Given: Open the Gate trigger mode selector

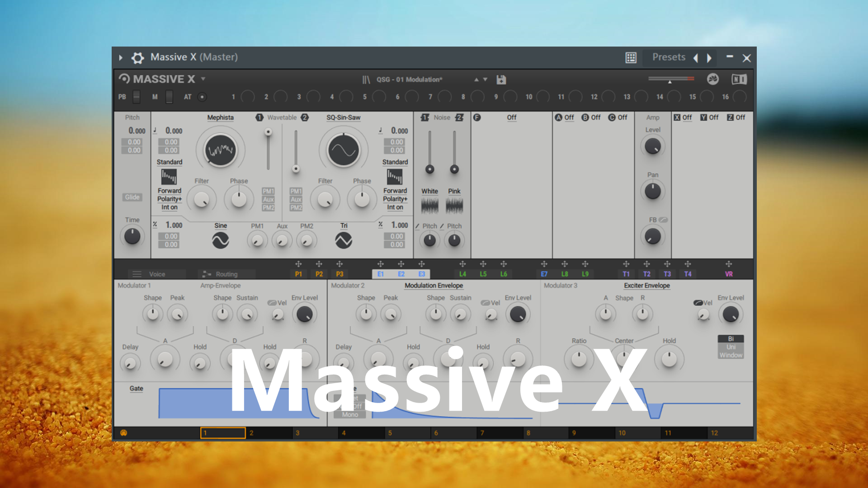Looking at the screenshot, I should tap(136, 389).
